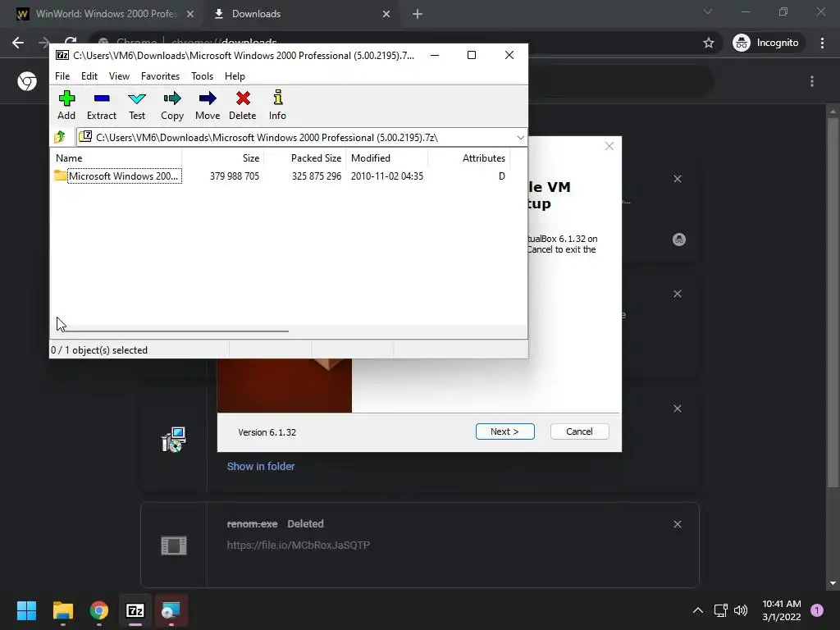Click the VirtualBox installer download icon

tap(174, 440)
